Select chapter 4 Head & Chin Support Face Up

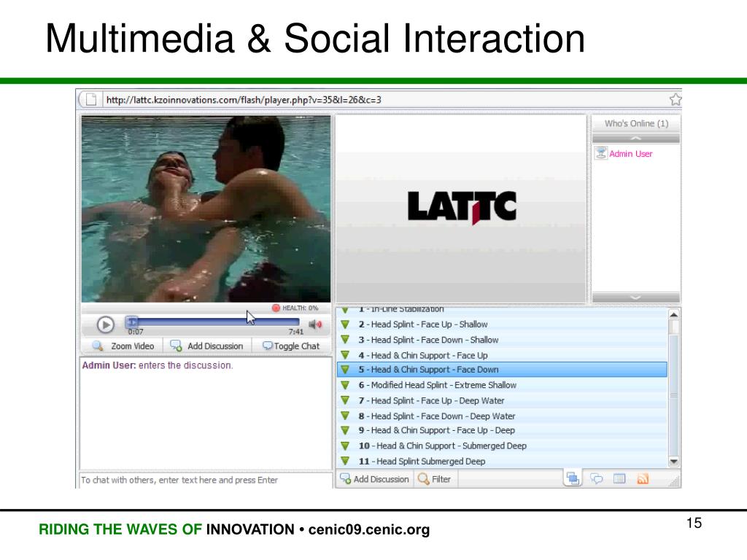point(502,355)
